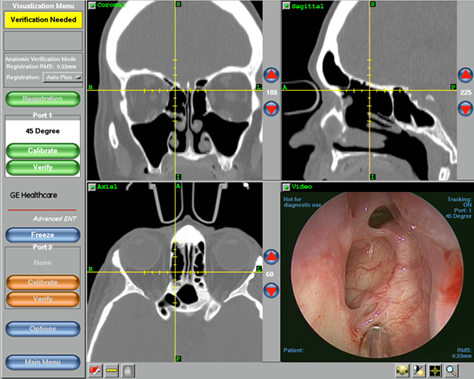Toggle the green Sagittal view indicator
This screenshot has height=379, width=474.
[286, 6]
